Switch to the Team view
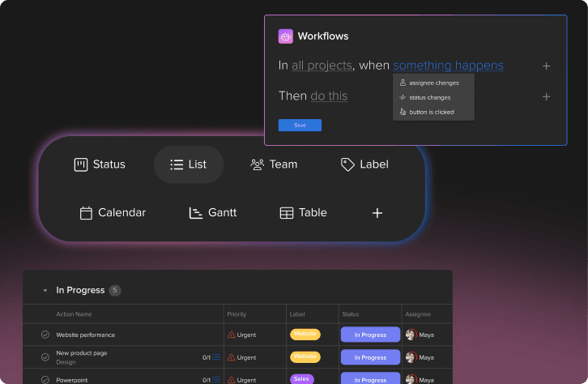 coord(274,164)
